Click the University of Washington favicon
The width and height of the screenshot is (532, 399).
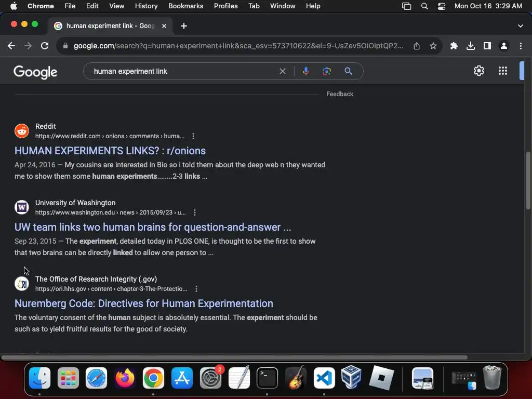point(22,207)
